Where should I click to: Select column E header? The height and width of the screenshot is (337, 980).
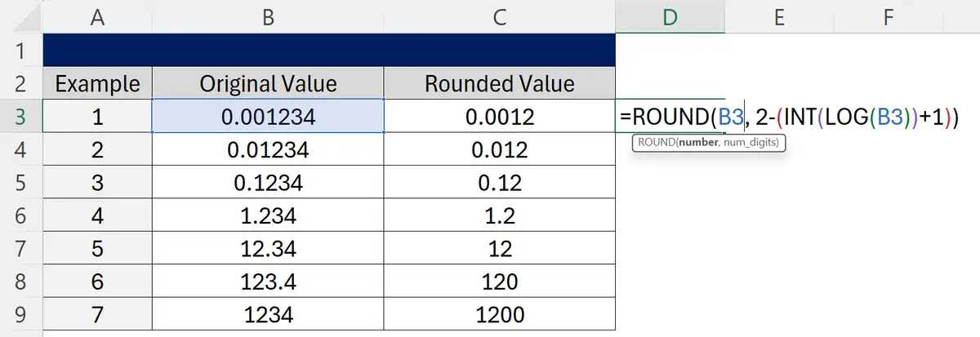(x=779, y=16)
